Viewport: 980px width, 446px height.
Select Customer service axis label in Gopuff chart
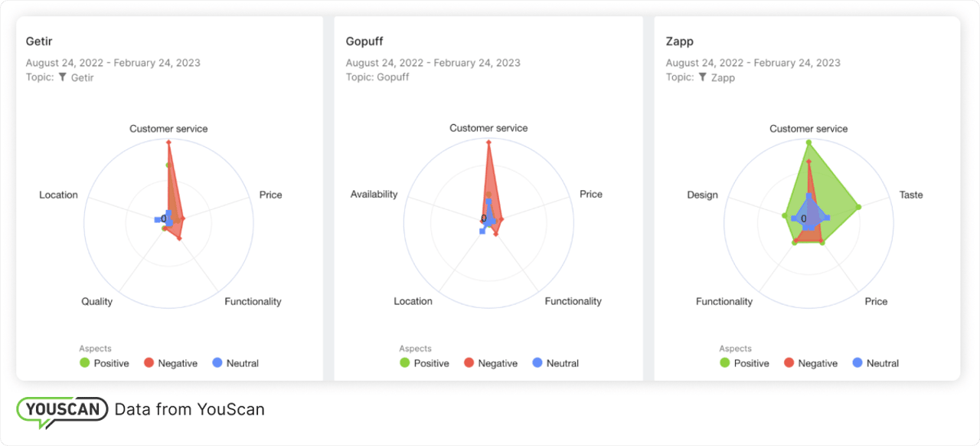point(488,128)
